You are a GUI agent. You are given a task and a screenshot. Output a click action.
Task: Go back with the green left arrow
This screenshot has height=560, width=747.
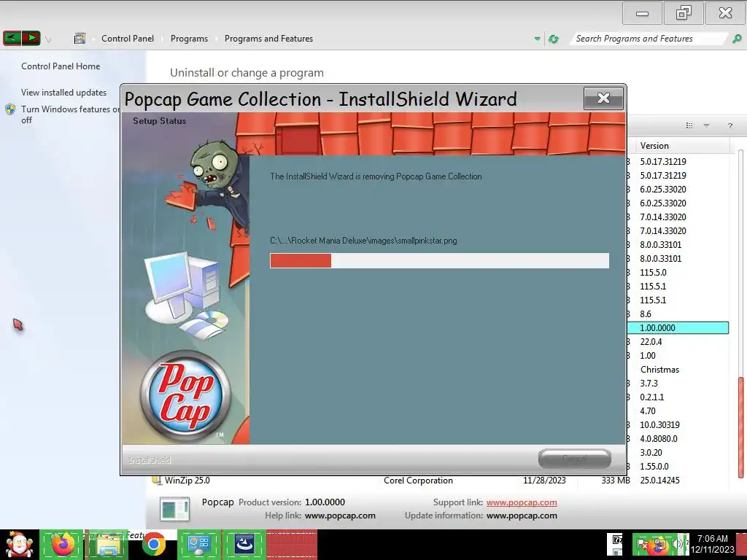click(12, 38)
